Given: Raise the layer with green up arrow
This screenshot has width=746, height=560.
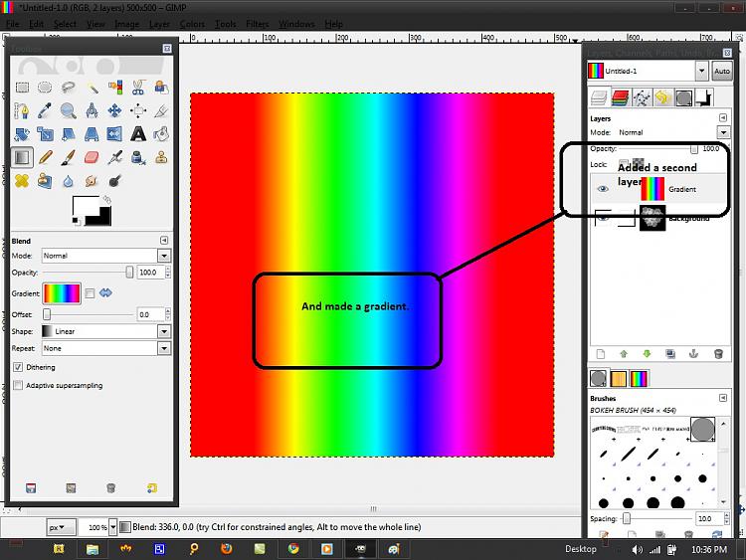Looking at the screenshot, I should point(624,354).
